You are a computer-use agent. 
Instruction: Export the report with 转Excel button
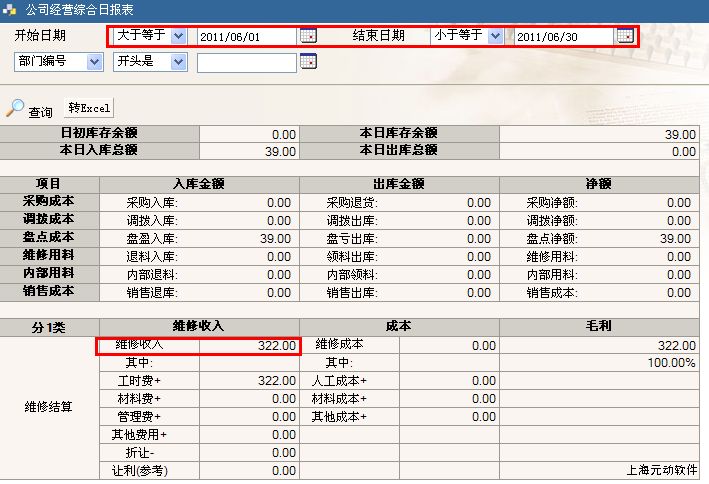pos(90,107)
